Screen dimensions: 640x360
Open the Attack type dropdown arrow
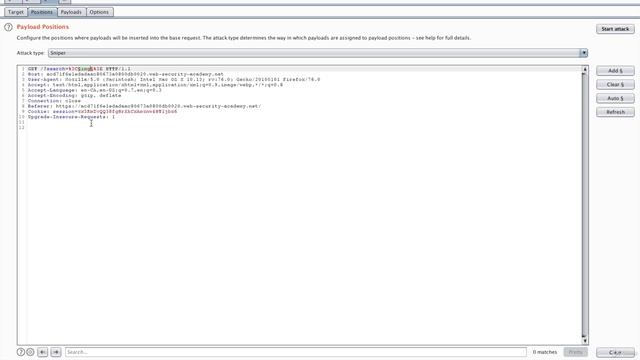pos(584,53)
